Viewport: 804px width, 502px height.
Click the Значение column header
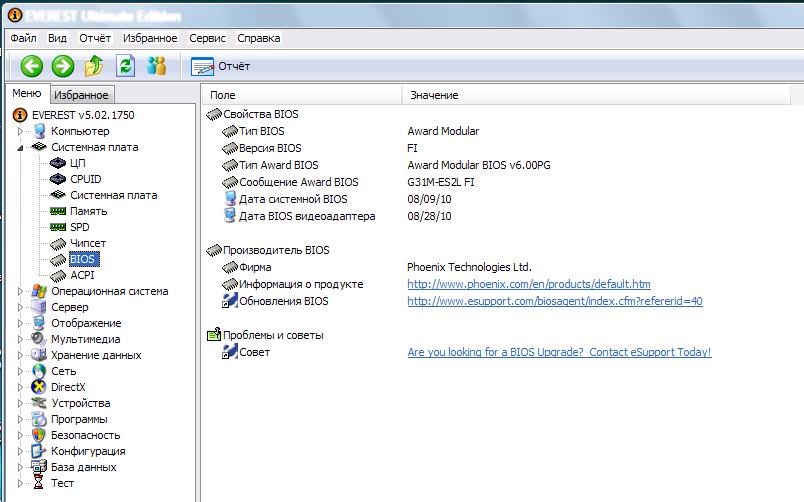click(434, 95)
